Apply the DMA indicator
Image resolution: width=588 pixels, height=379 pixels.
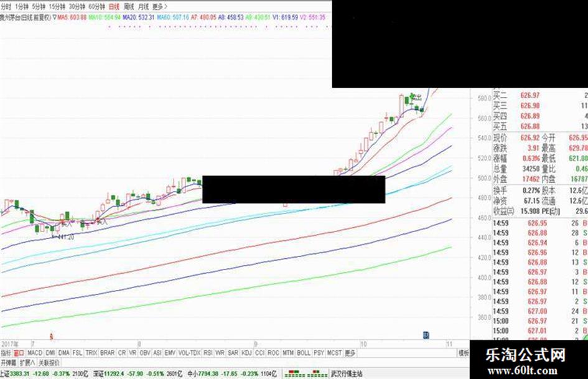[x=64, y=353]
